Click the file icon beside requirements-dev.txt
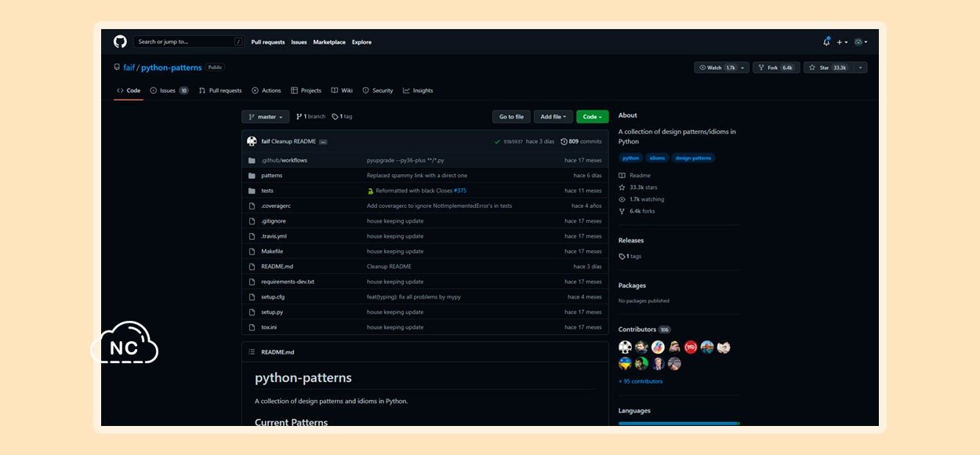This screenshot has width=980, height=455. pos(252,282)
